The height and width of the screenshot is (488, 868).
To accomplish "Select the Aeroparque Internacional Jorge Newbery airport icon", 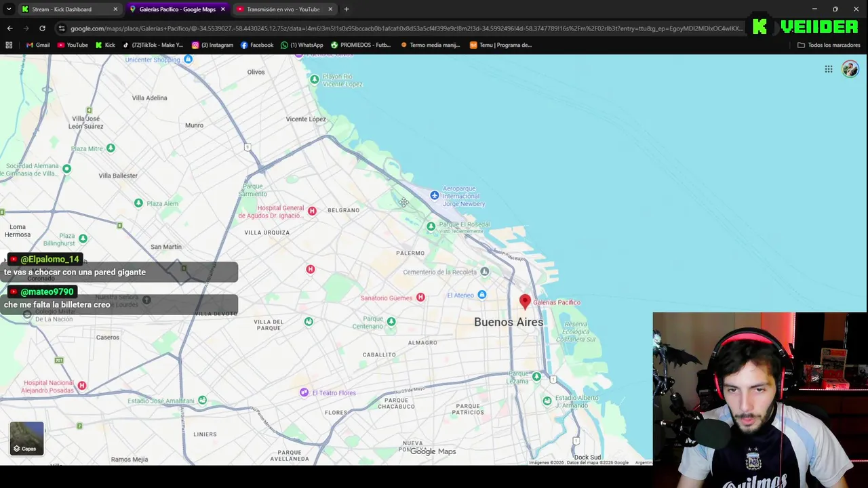I will pos(435,195).
